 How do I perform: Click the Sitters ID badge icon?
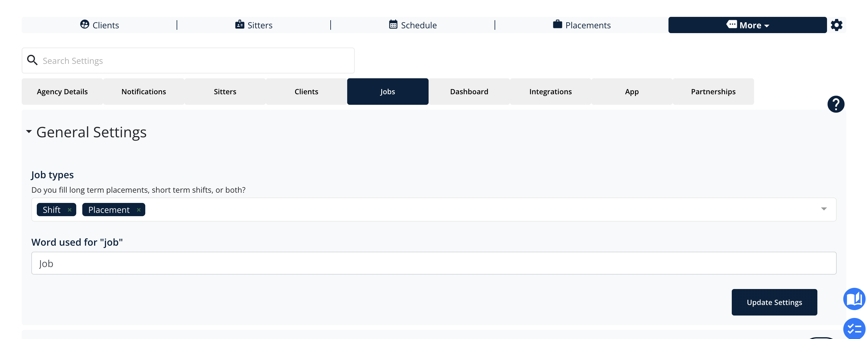[240, 24]
